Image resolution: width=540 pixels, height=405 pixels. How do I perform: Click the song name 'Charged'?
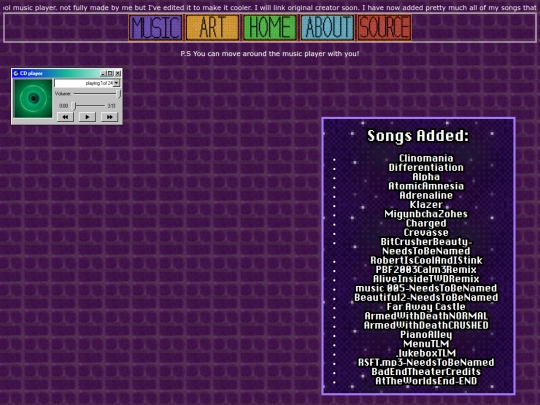pos(426,223)
